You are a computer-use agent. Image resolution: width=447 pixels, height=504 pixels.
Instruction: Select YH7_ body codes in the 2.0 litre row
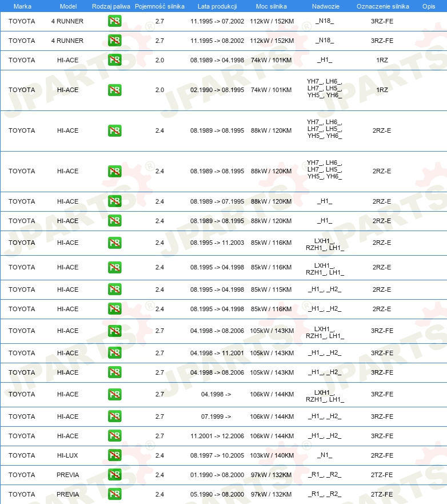pos(325,89)
